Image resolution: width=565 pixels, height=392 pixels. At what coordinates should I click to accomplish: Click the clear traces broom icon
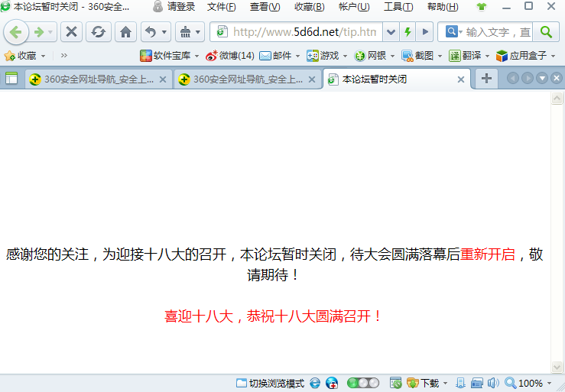tap(185, 32)
